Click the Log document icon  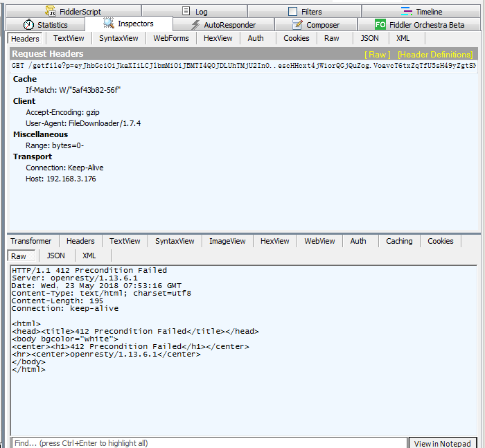pyautogui.click(x=186, y=11)
